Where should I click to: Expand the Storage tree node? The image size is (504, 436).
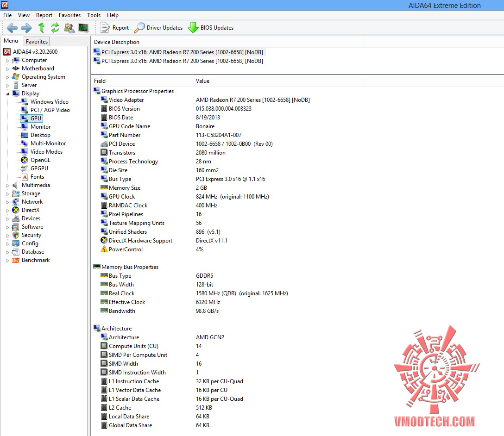[x=7, y=193]
